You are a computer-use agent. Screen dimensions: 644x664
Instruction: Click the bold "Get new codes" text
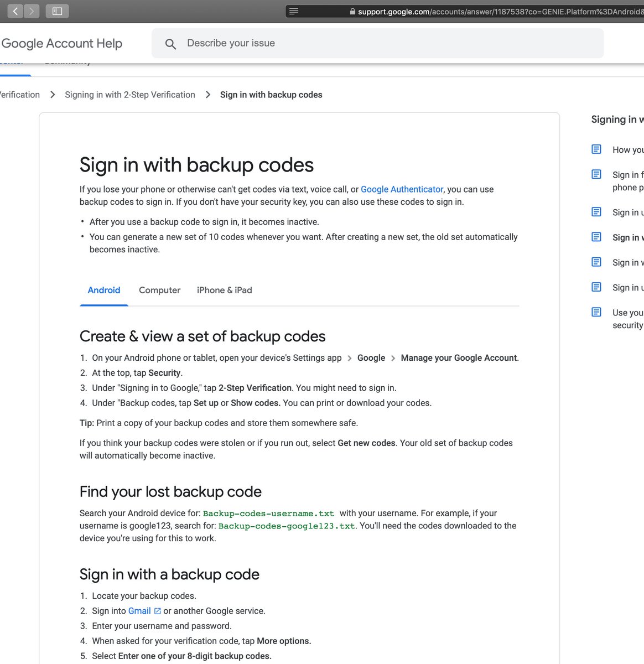367,443
